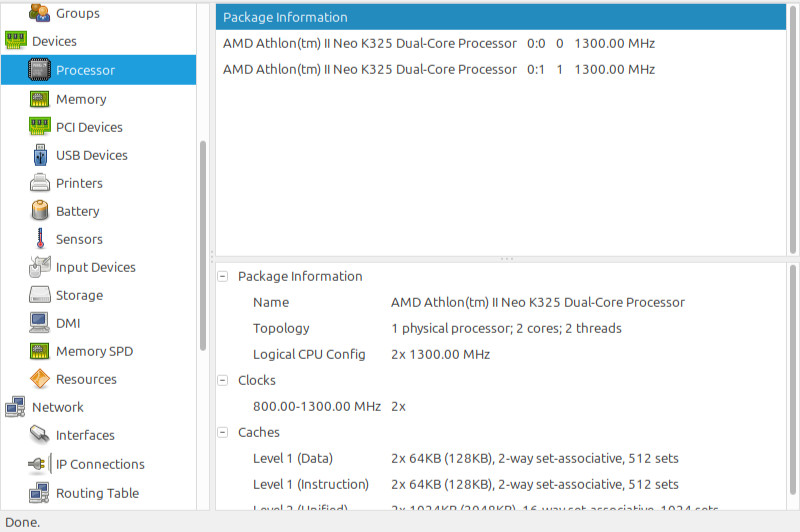This screenshot has width=800, height=532.
Task: Click the Input Devices mouse icon
Action: [39, 267]
